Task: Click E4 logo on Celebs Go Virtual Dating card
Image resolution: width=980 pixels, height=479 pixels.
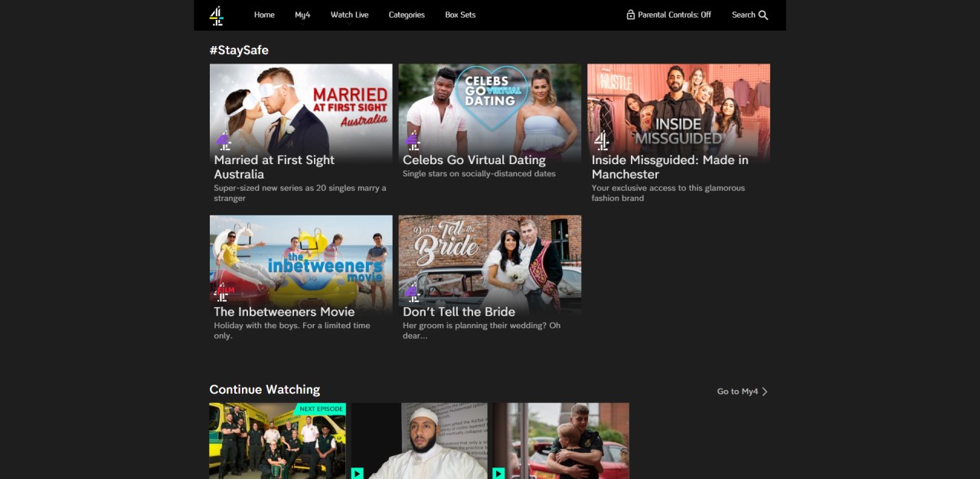Action: coord(412,141)
